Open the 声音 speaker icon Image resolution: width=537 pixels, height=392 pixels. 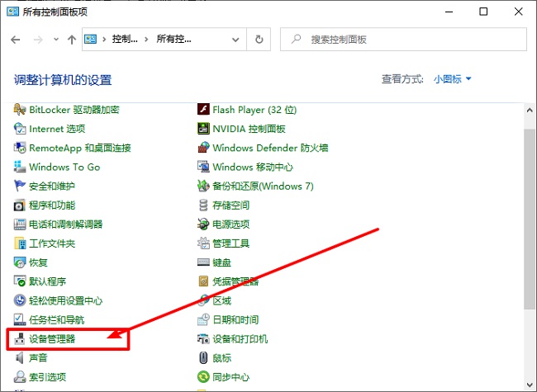click(20, 358)
